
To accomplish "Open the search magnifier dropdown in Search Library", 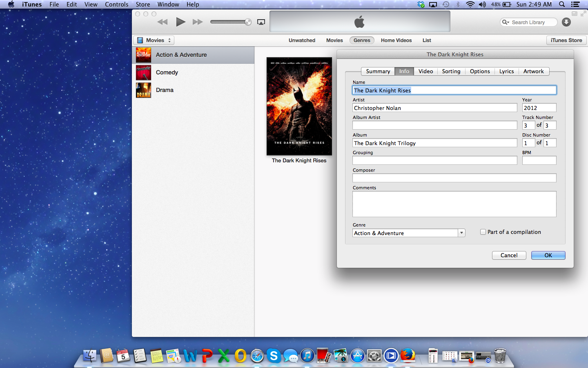I will pyautogui.click(x=506, y=22).
